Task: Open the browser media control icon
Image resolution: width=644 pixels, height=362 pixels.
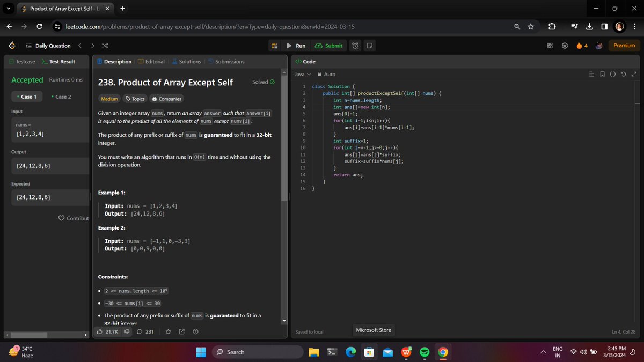Action: coord(574,27)
